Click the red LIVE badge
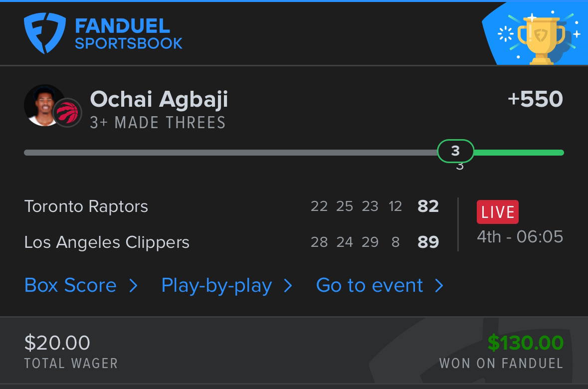Viewport: 588px width, 389px height. point(497,212)
